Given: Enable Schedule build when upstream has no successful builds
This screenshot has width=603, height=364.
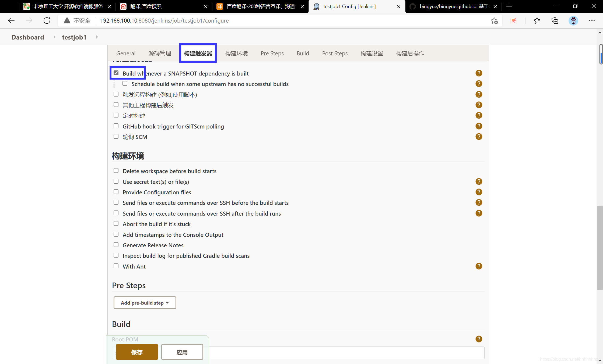Looking at the screenshot, I should 125,83.
